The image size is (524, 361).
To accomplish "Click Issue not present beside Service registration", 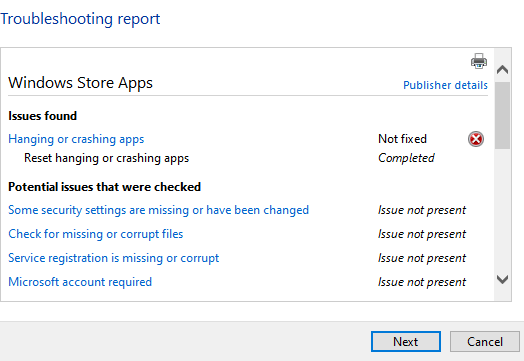I will click(422, 258).
